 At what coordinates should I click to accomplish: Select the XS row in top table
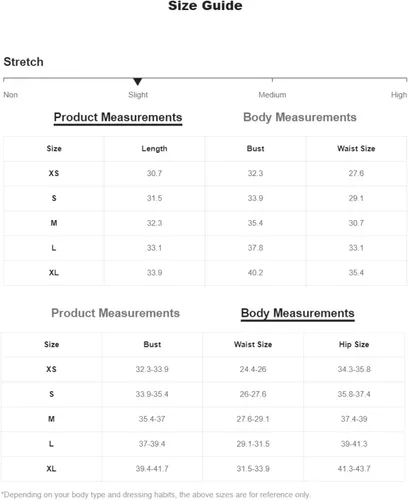tap(205, 173)
